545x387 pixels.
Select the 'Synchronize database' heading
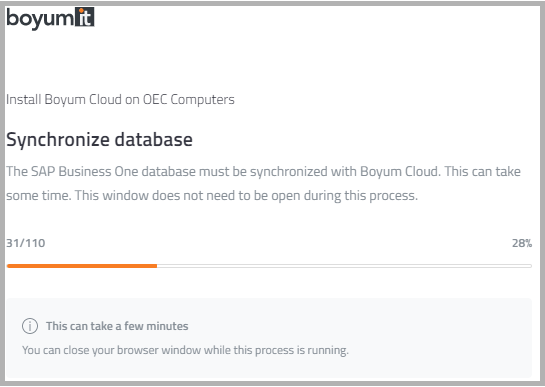(99, 140)
